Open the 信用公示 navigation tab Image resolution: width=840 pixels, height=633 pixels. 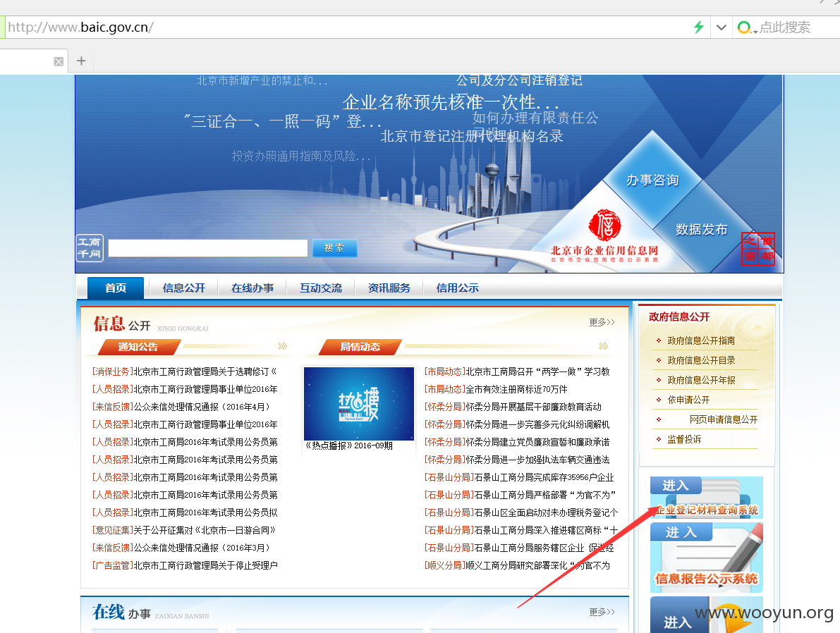click(458, 288)
